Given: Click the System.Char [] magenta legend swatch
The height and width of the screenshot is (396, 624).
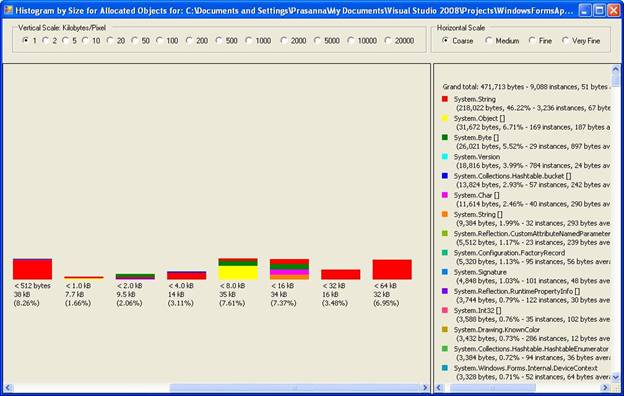Looking at the screenshot, I should (x=445, y=195).
